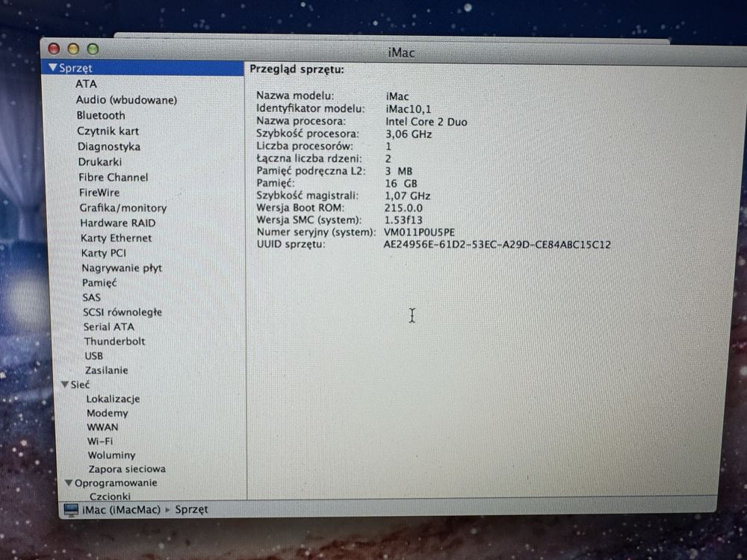Image resolution: width=747 pixels, height=560 pixels.
Task: Collapse the Sprzęt disclosure triangle
Action: [52, 68]
